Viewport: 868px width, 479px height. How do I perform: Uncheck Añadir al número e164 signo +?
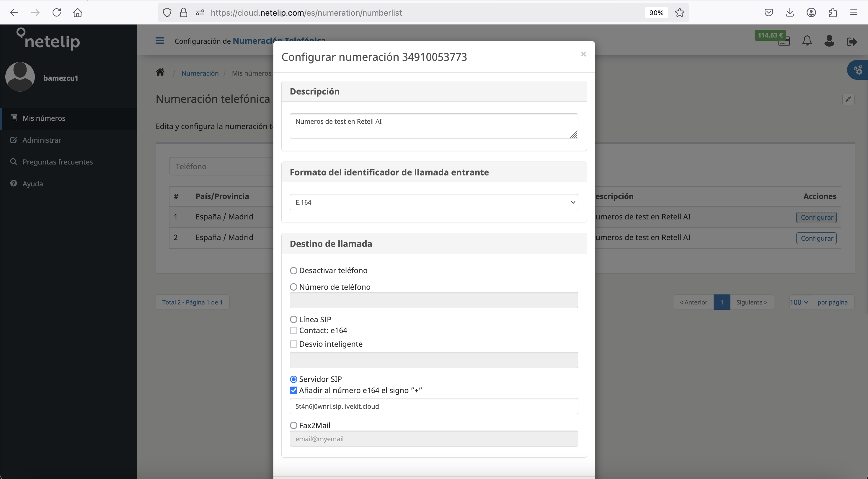(293, 390)
